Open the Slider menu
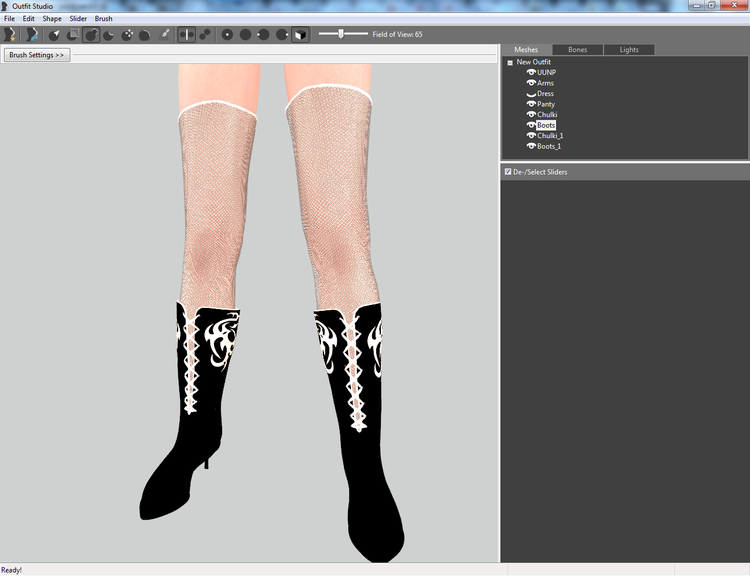750x576 pixels. pyautogui.click(x=78, y=19)
